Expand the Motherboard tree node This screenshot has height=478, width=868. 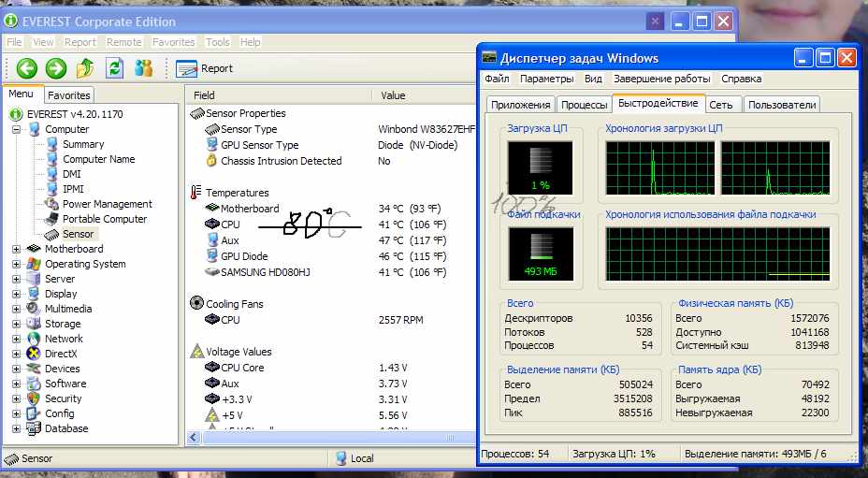point(17,249)
